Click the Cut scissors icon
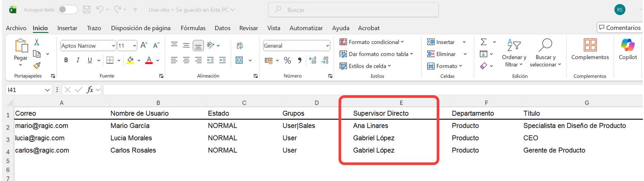 click(37, 42)
